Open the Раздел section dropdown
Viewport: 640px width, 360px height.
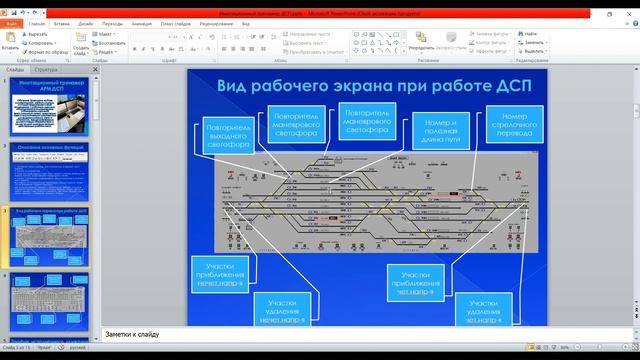104,52
